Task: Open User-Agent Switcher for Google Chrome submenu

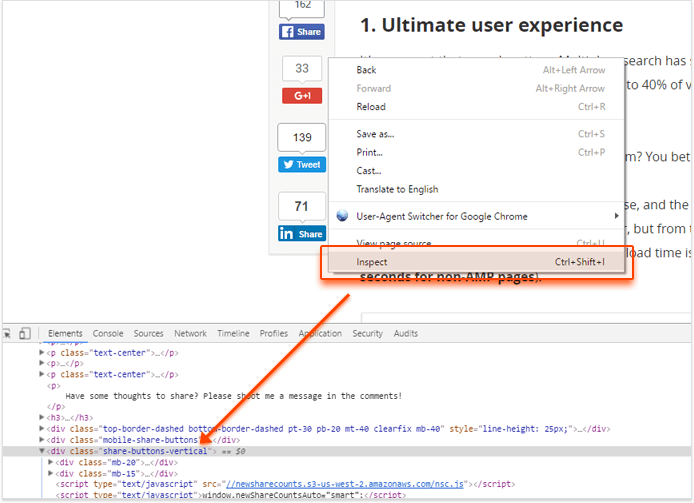Action: click(476, 216)
